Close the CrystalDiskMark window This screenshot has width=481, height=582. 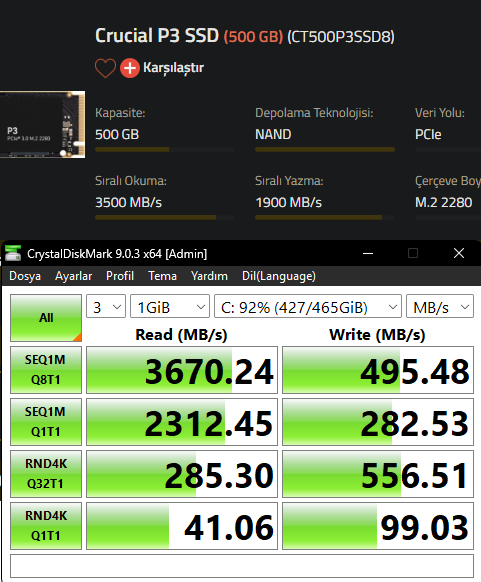pos(459,254)
